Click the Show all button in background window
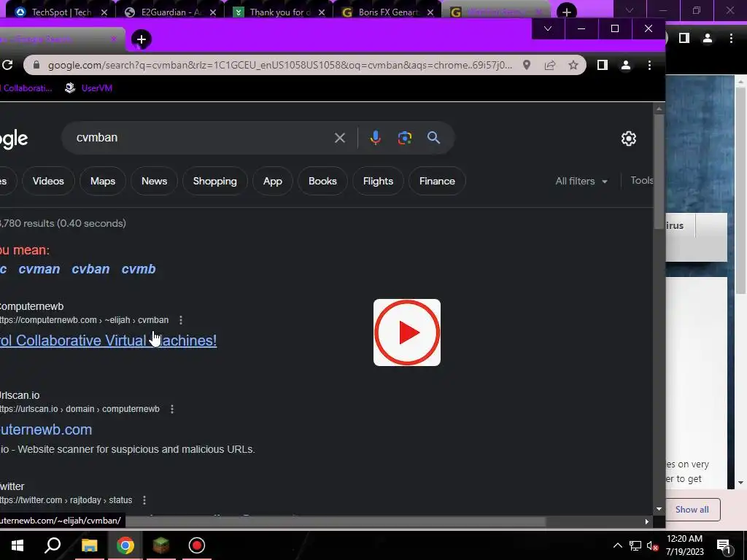The width and height of the screenshot is (747, 560). 692,510
